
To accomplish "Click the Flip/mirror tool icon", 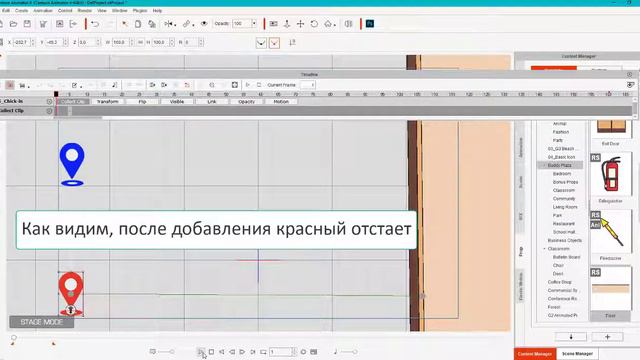I will click(x=169, y=24).
